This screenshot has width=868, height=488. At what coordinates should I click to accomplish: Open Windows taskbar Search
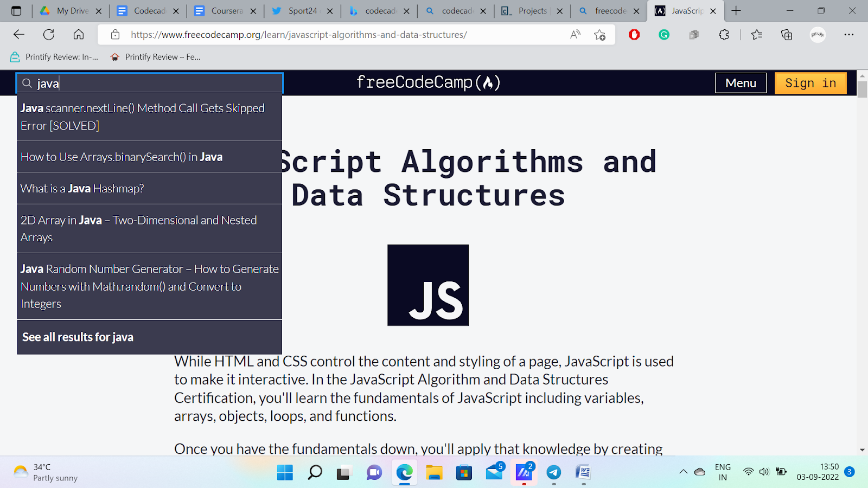(x=315, y=472)
